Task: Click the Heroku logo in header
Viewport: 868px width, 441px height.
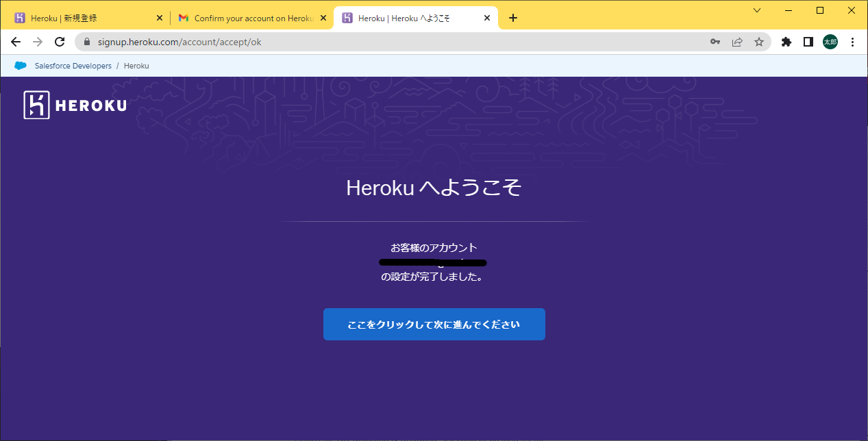Action: [75, 105]
